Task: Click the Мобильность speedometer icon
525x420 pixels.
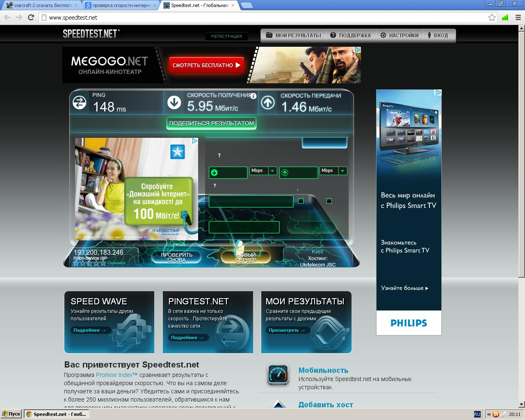Action: coord(278,374)
